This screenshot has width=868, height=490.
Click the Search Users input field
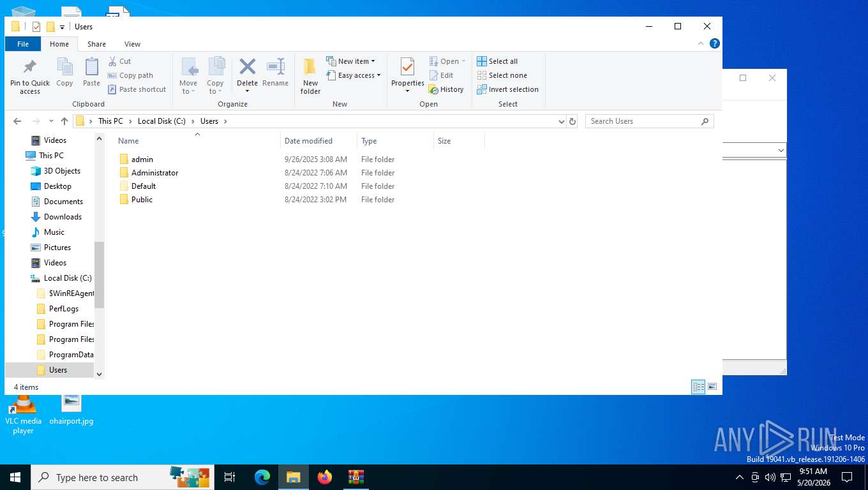point(643,121)
